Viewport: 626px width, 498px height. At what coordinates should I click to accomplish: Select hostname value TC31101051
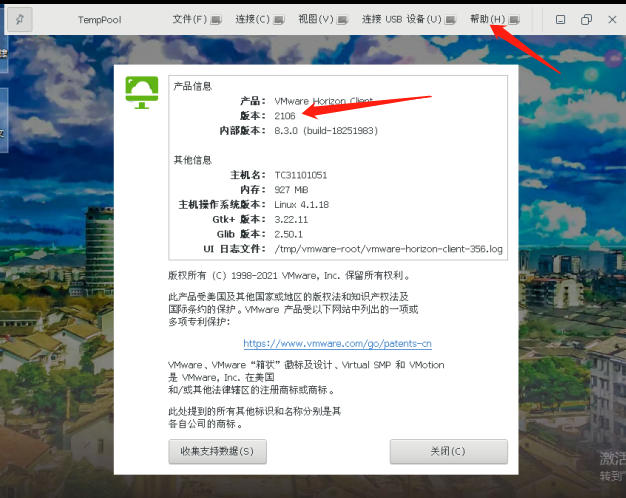pos(301,175)
